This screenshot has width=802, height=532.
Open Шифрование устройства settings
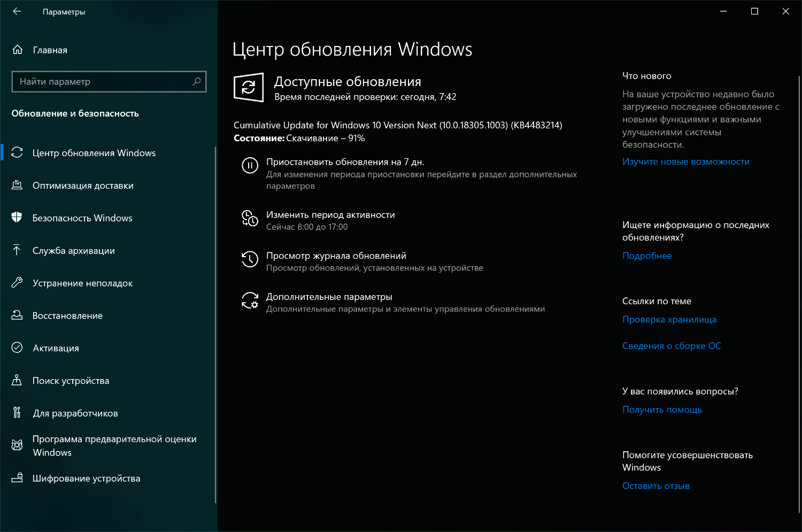(87, 478)
